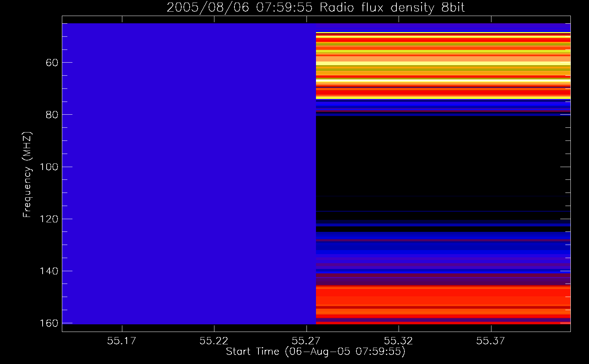Click the plot title '2005/08/06 07:59:55 Radio flux density 8bit'
589x364 pixels.
(x=316, y=8)
